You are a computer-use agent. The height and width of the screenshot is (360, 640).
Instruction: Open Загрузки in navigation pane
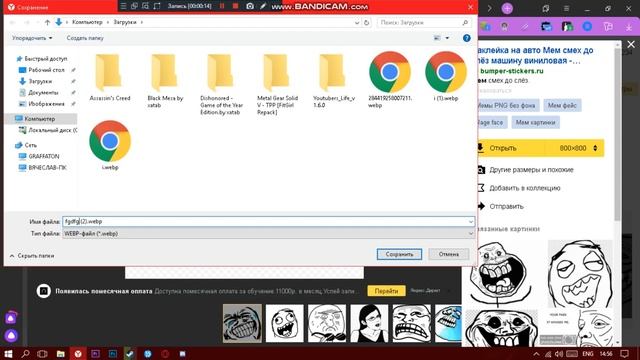point(40,81)
